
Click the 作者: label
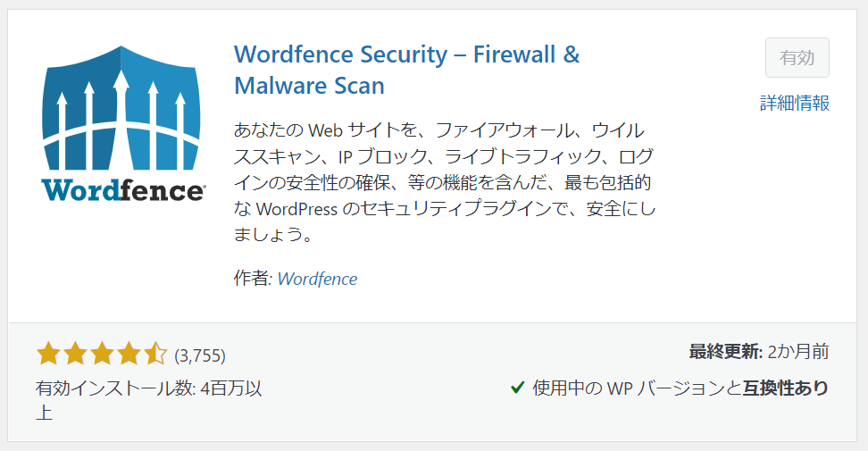253,279
